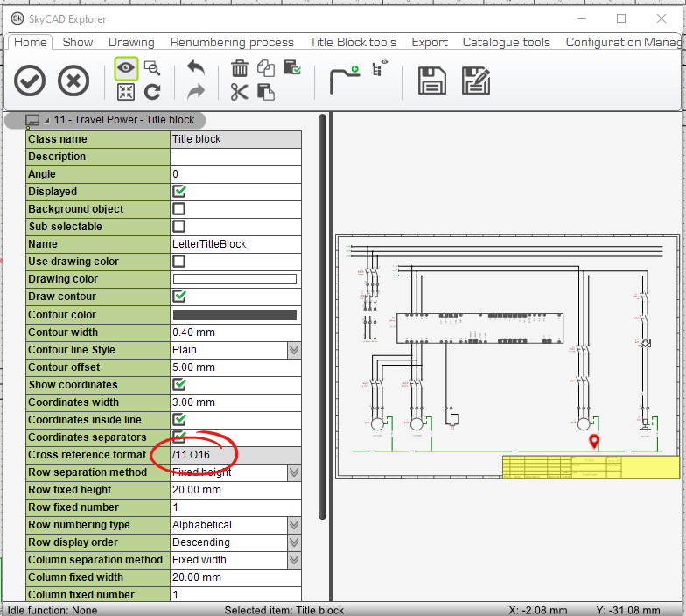Click the cancel X circle icon
Image resolution: width=686 pixels, height=616 pixels.
pyautogui.click(x=73, y=80)
